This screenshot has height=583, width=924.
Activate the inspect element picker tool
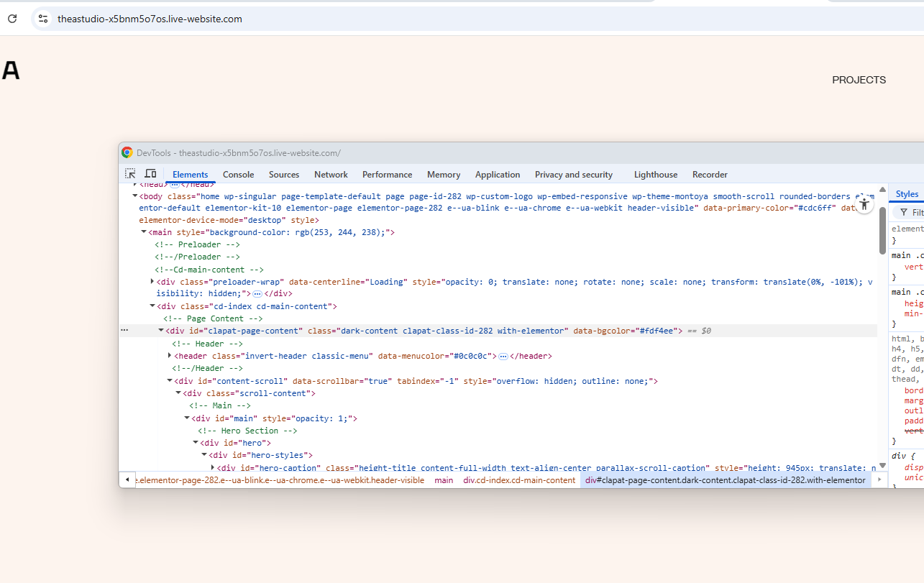[130, 174]
